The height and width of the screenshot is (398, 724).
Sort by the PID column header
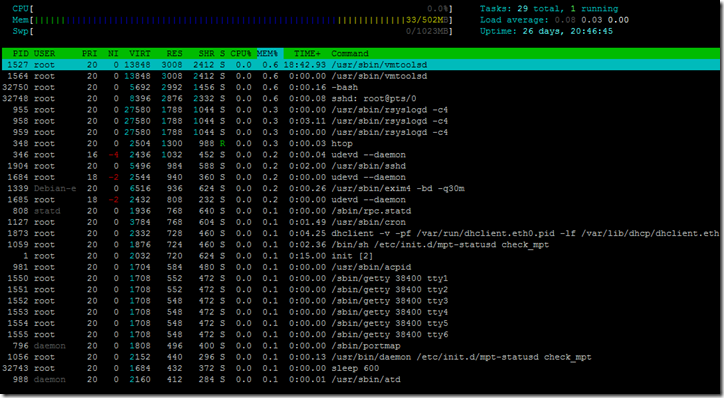coord(21,54)
